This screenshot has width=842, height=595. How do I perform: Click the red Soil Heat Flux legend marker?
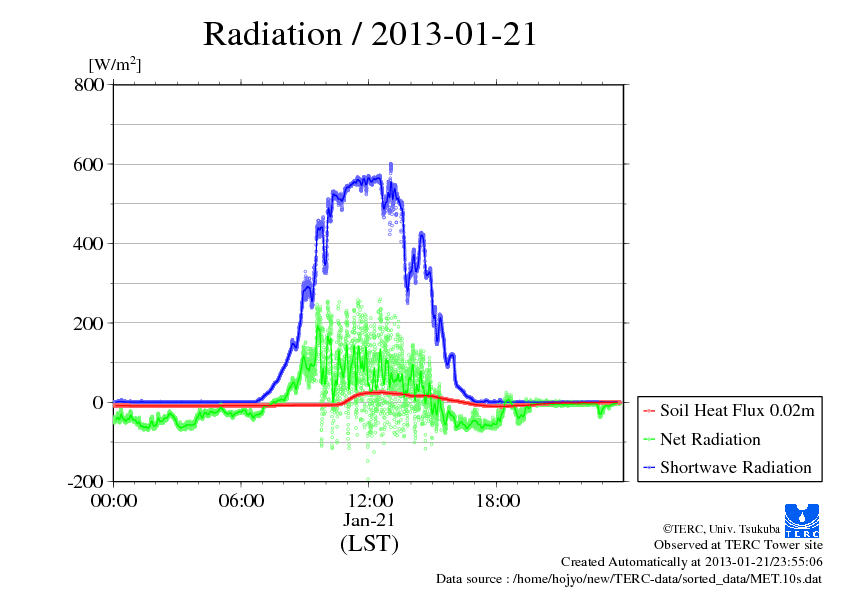pos(649,411)
